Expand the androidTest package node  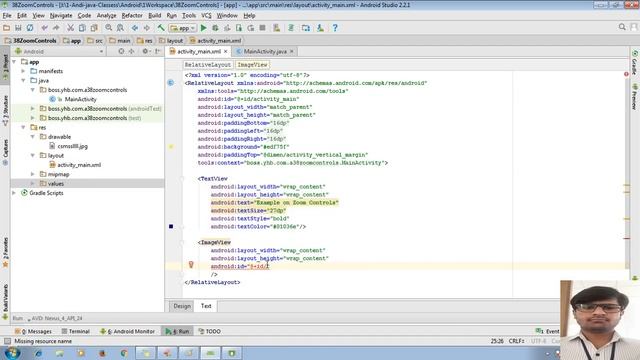pyautogui.click(x=33, y=109)
